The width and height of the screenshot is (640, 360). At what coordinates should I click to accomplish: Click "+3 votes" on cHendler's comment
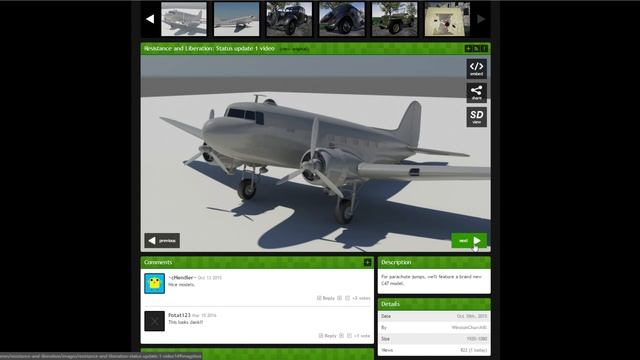click(x=361, y=298)
